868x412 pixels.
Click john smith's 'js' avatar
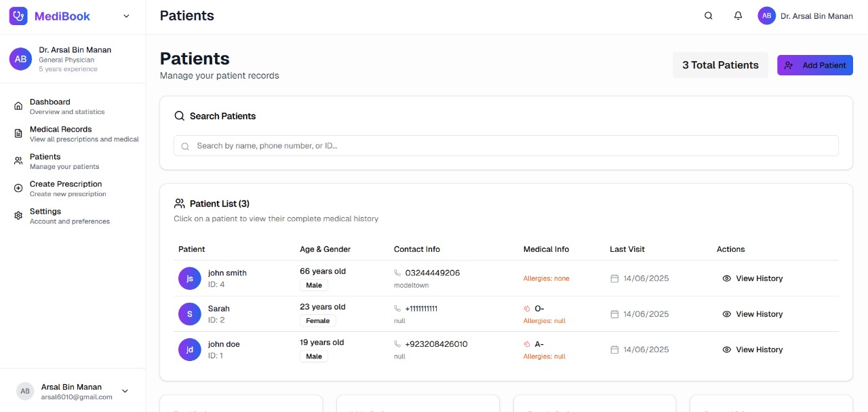click(190, 278)
